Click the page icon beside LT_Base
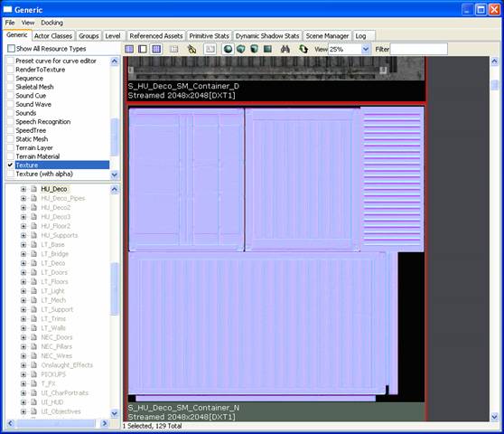504x434 pixels. (33, 244)
